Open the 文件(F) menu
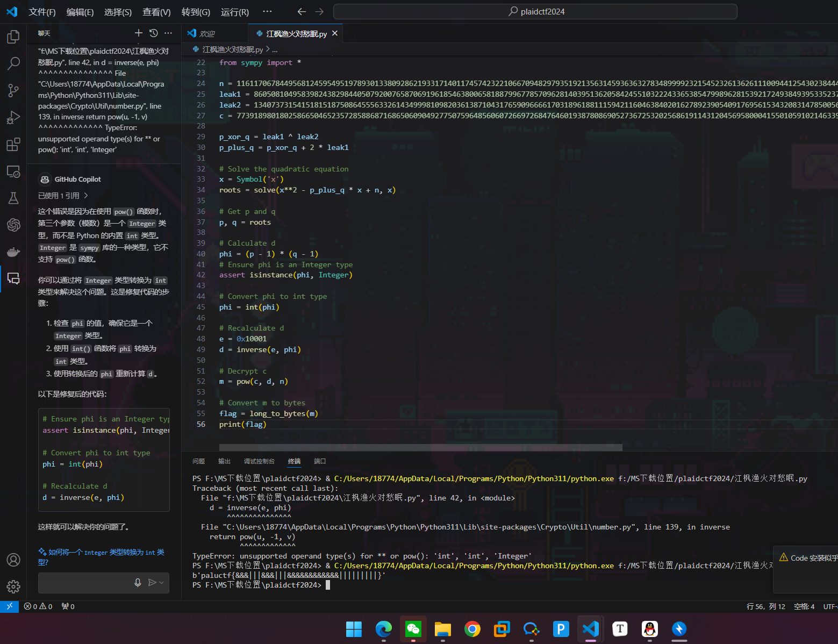The height and width of the screenshot is (644, 838). coord(42,12)
